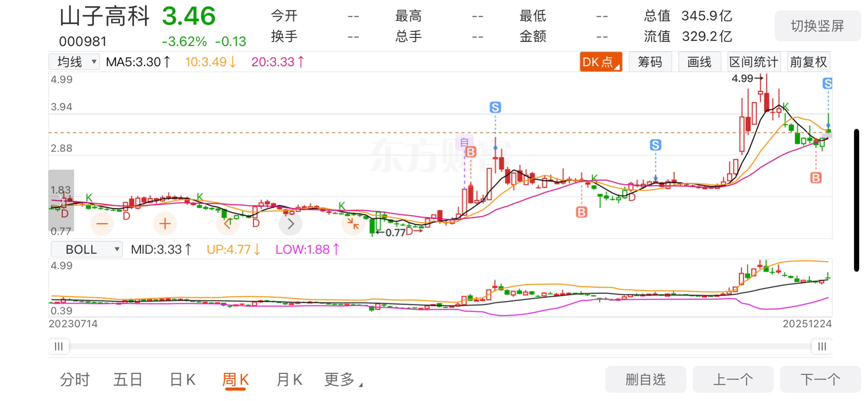
Task: Go to next stock with 下一个
Action: click(821, 380)
